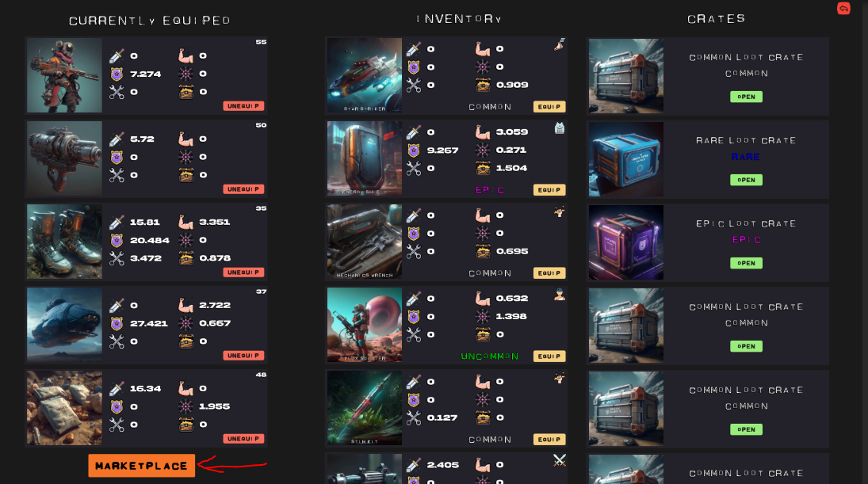Open the first Common Loot Crate
Viewport: 868px width, 484px height.
[746, 97]
